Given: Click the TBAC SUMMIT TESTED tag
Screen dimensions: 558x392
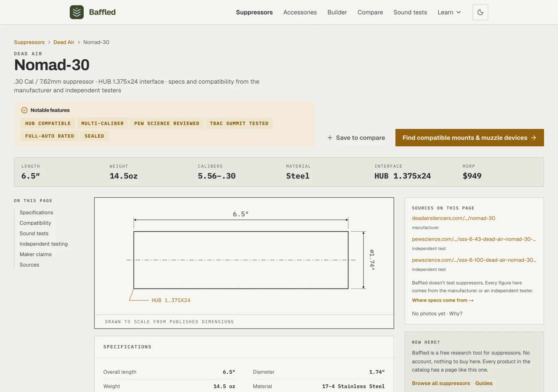Looking at the screenshot, I should point(239,123).
